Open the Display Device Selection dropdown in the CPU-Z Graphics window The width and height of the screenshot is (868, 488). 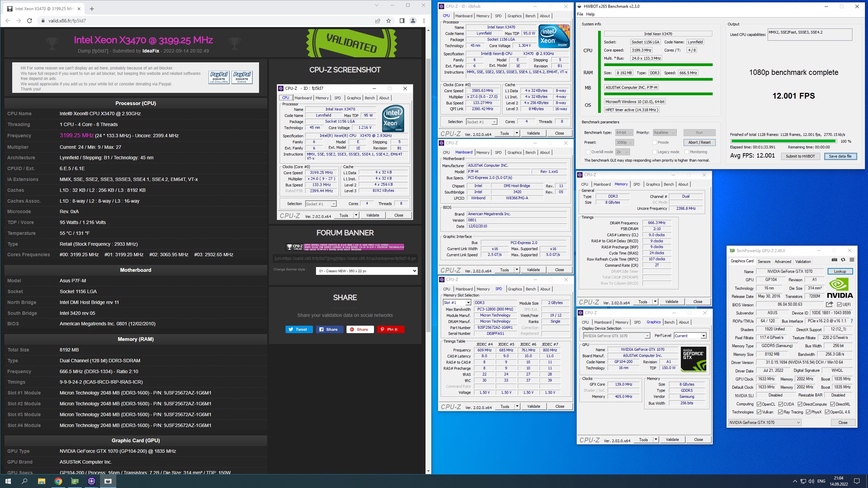click(616, 336)
